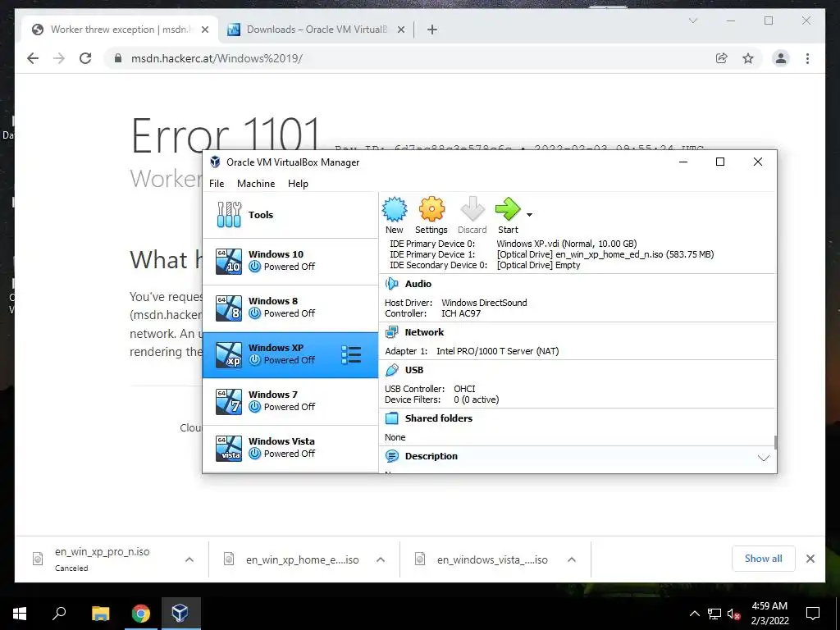Click the Description speech bubble icon

point(392,456)
